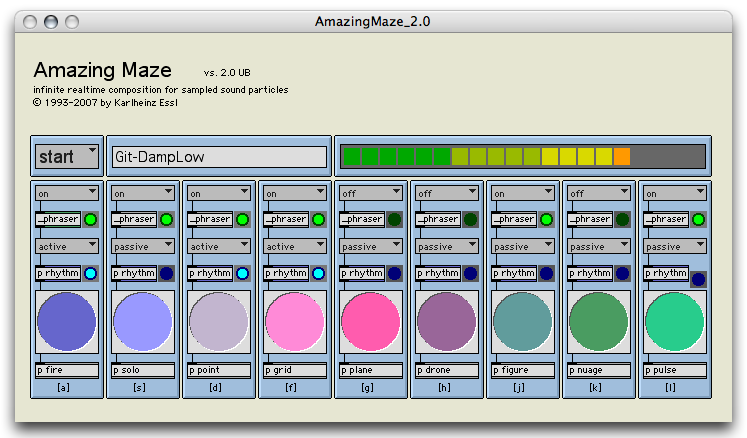This screenshot has height=438, width=747.
Task: Click the p drone patcher box
Action: [x=447, y=370]
